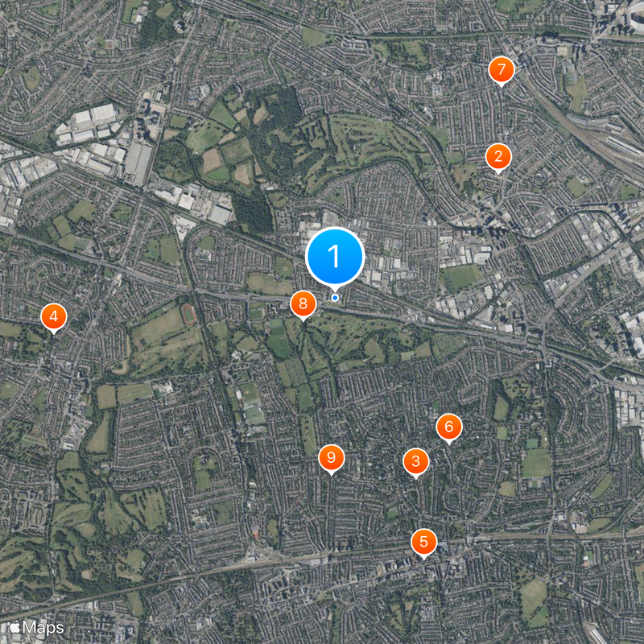Screen dimensions: 644x644
Task: Click the red oval running track
Action: coord(189,315)
